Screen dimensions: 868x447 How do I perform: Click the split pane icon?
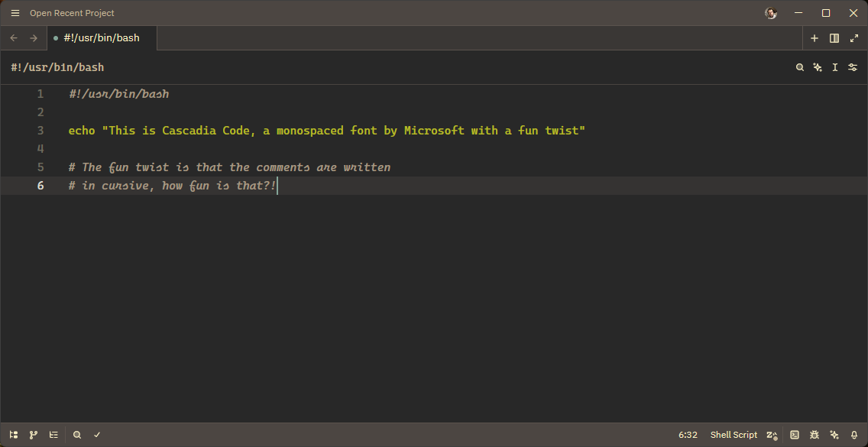click(834, 37)
